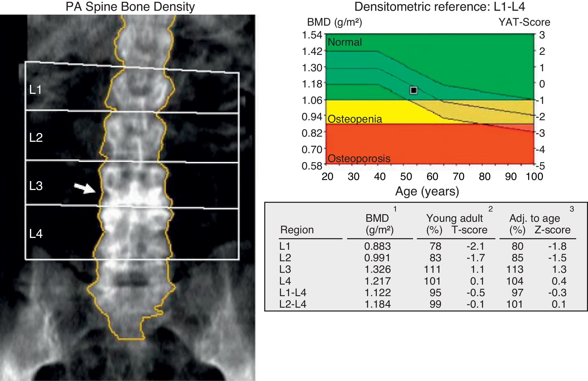Screen dimensions: 588x381
Task: Click the PA Spine Bone Density title
Action: click(130, 7)
